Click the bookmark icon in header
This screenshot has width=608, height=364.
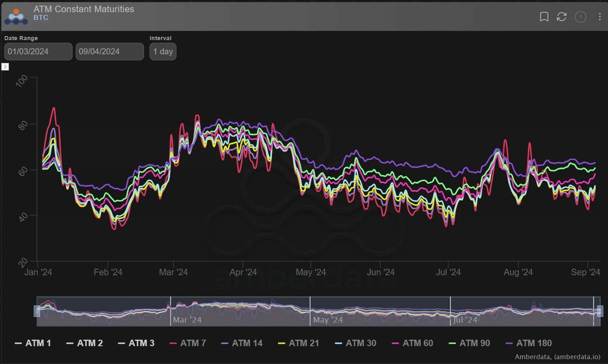pyautogui.click(x=544, y=17)
